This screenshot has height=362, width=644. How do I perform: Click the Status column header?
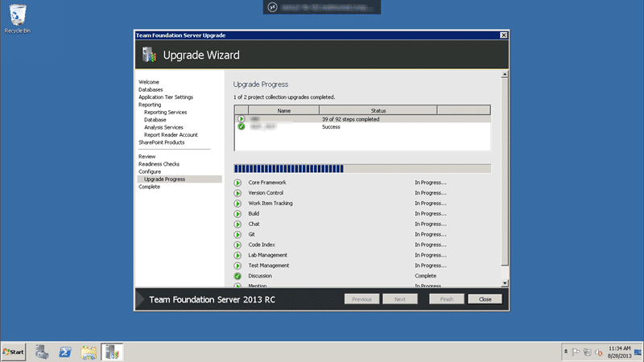coord(378,110)
